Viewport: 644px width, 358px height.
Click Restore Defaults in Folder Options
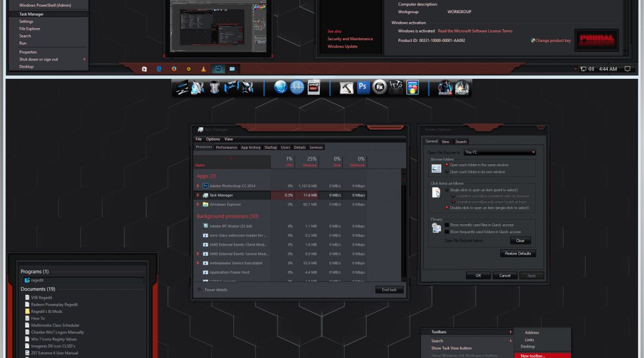pos(518,253)
